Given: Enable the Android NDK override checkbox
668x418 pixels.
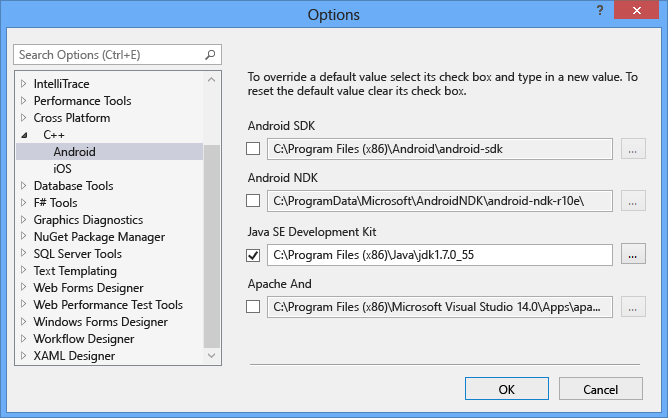Looking at the screenshot, I should pos(253,201).
